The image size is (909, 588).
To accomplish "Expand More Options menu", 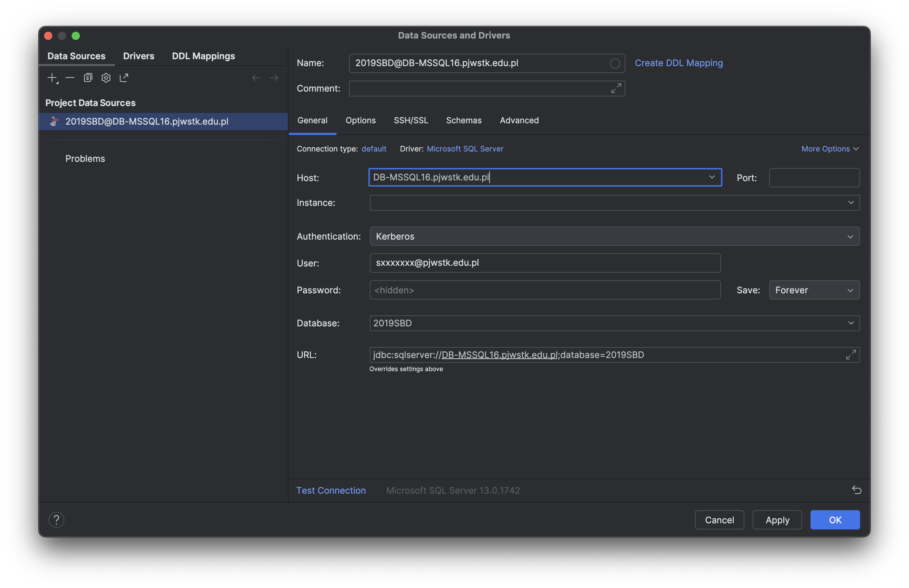I will pos(829,149).
